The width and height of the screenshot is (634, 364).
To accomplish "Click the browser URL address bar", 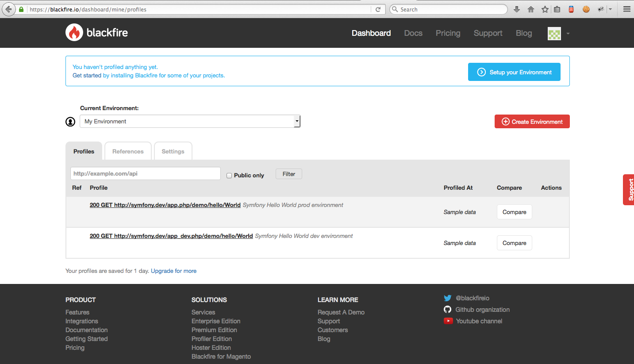I will (x=199, y=9).
